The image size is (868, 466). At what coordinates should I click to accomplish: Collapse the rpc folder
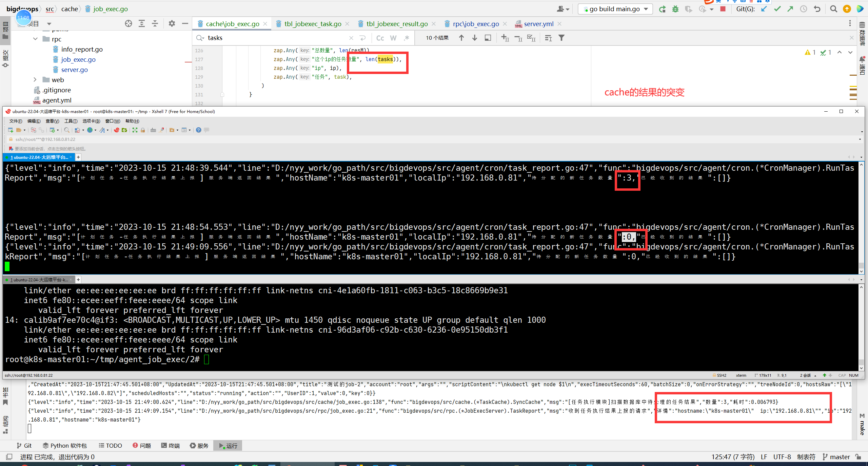pyautogui.click(x=35, y=39)
